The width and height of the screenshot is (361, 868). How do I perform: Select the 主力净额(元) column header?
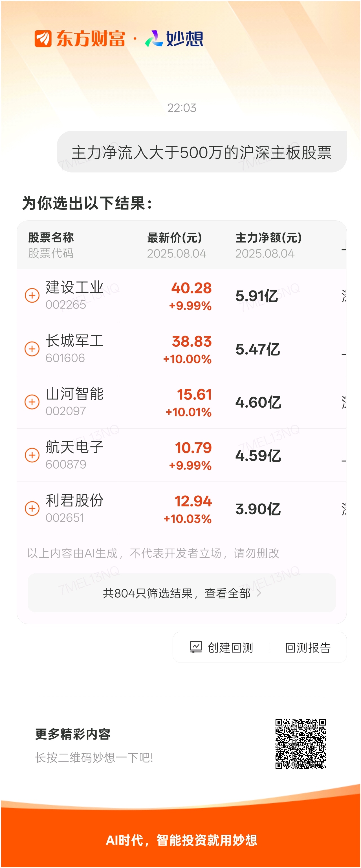(268, 238)
